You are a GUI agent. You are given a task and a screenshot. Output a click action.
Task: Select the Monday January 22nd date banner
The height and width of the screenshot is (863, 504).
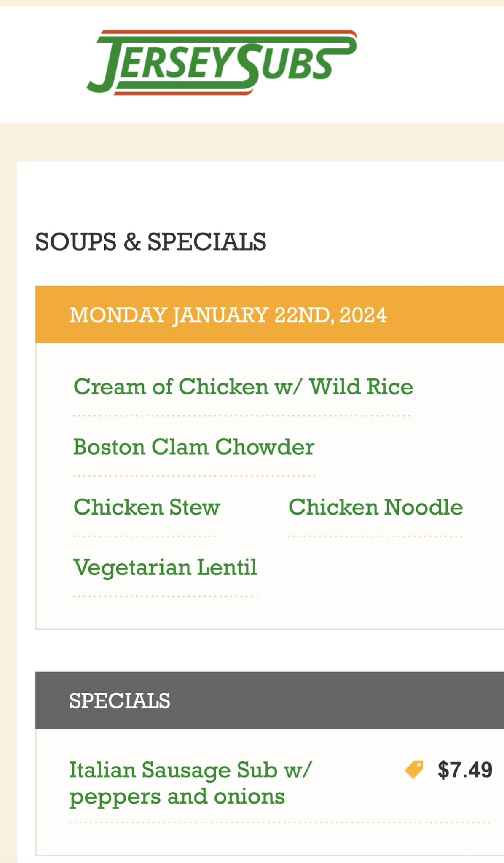coord(228,315)
